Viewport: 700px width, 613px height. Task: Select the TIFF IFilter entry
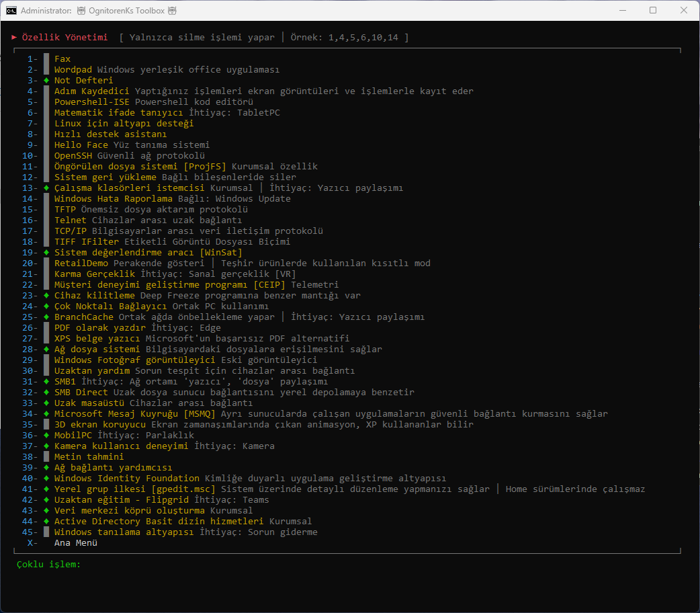pyautogui.click(x=87, y=242)
